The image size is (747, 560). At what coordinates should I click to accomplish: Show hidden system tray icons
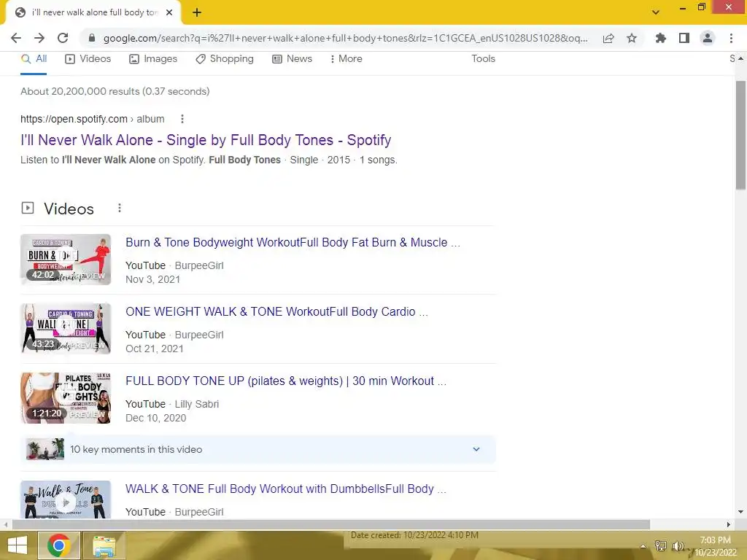coord(643,546)
